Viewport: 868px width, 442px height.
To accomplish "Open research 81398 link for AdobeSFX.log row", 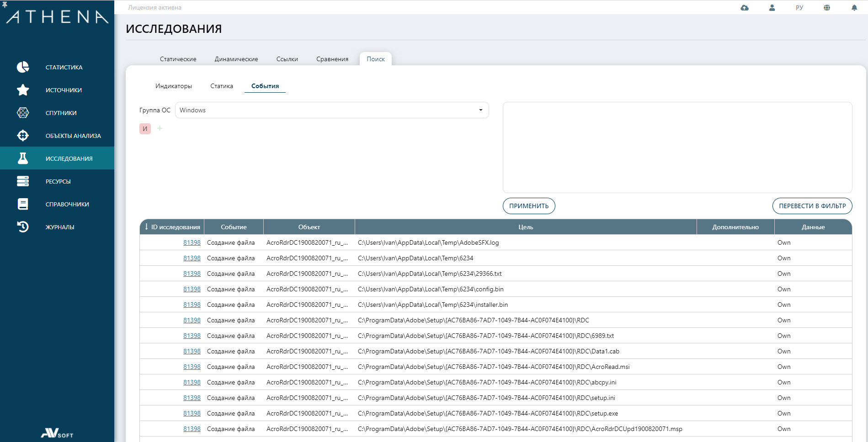I will [192, 242].
